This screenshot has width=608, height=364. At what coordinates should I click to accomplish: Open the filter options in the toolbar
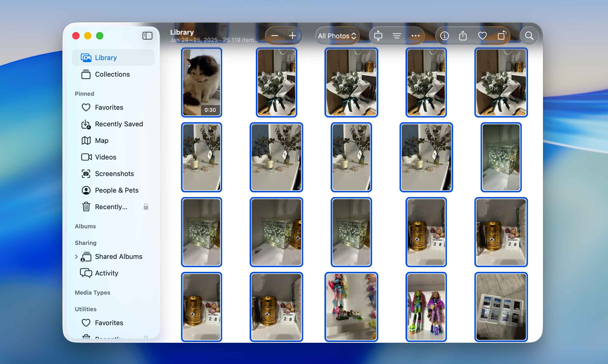[396, 36]
